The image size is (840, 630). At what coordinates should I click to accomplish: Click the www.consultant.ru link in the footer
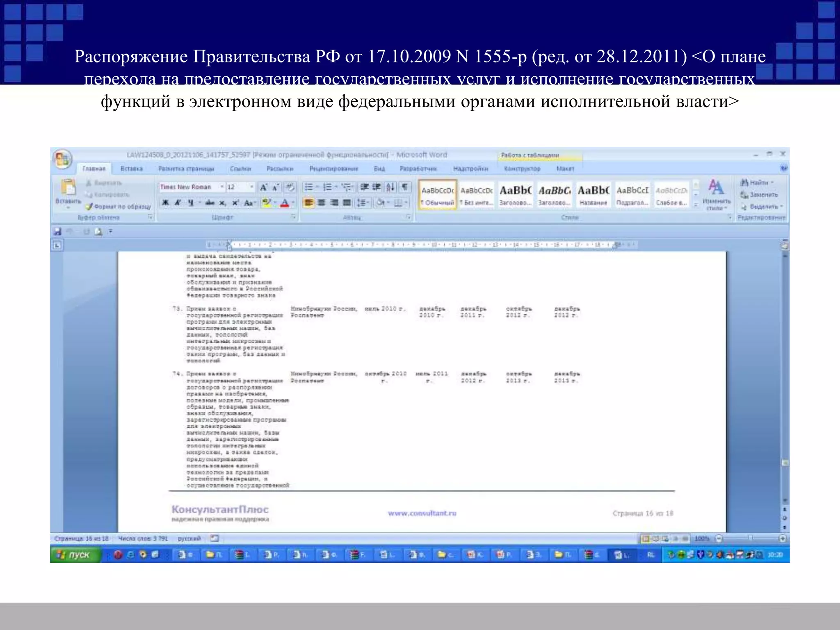coord(422,513)
